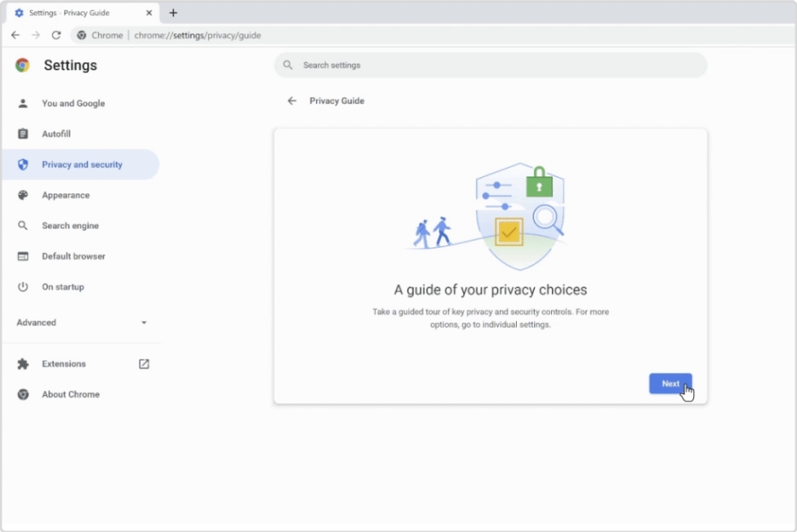Click 'Take a guided tour' description text
797x532 pixels.
click(x=491, y=318)
